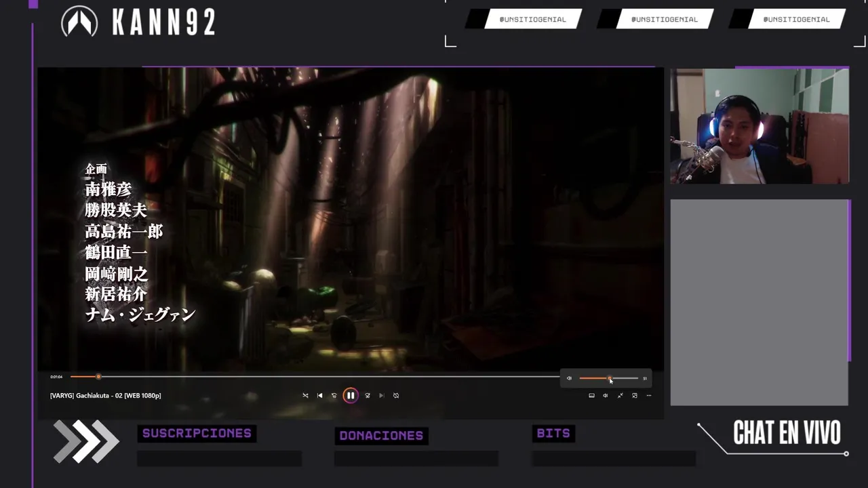Screen dimensions: 868x488
Task: Click the volume level value 51
Action: pyautogui.click(x=645, y=378)
